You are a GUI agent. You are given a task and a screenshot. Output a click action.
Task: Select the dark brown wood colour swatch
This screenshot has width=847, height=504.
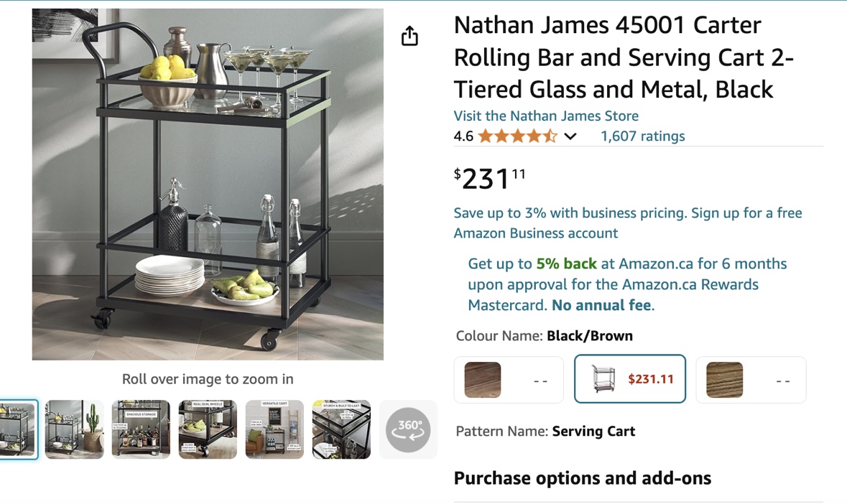pos(509,380)
